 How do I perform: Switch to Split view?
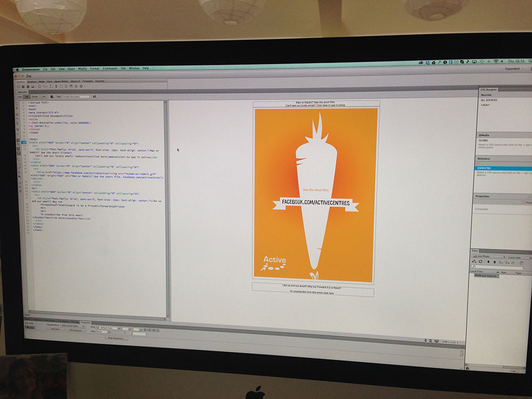(27, 97)
